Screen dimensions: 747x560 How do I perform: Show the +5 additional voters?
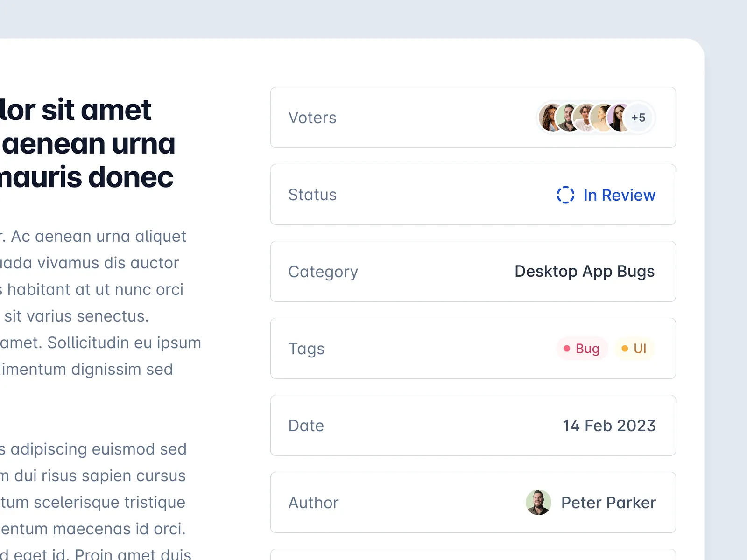[639, 118]
